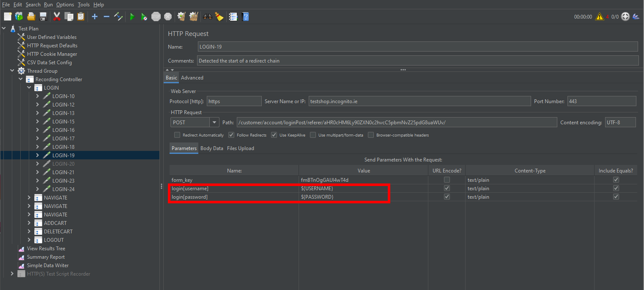Click the Open folder toolbar icon
The height and width of the screenshot is (290, 644).
pyautogui.click(x=31, y=16)
